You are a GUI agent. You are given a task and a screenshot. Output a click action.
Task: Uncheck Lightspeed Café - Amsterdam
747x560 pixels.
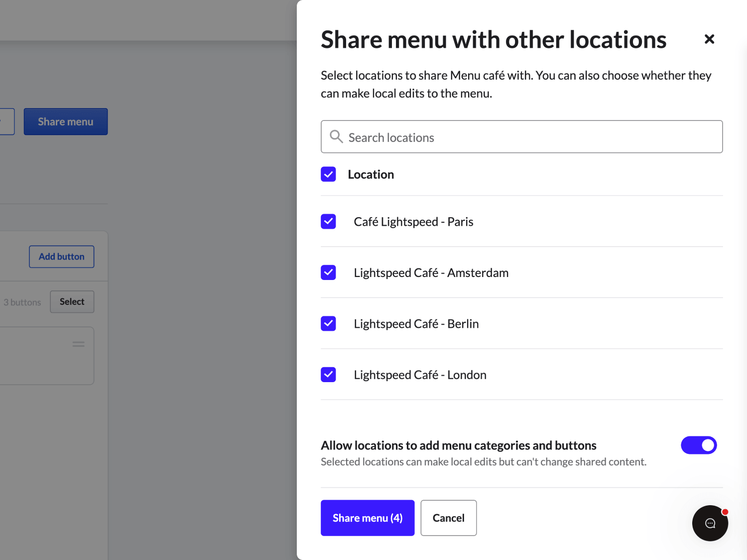pyautogui.click(x=328, y=273)
